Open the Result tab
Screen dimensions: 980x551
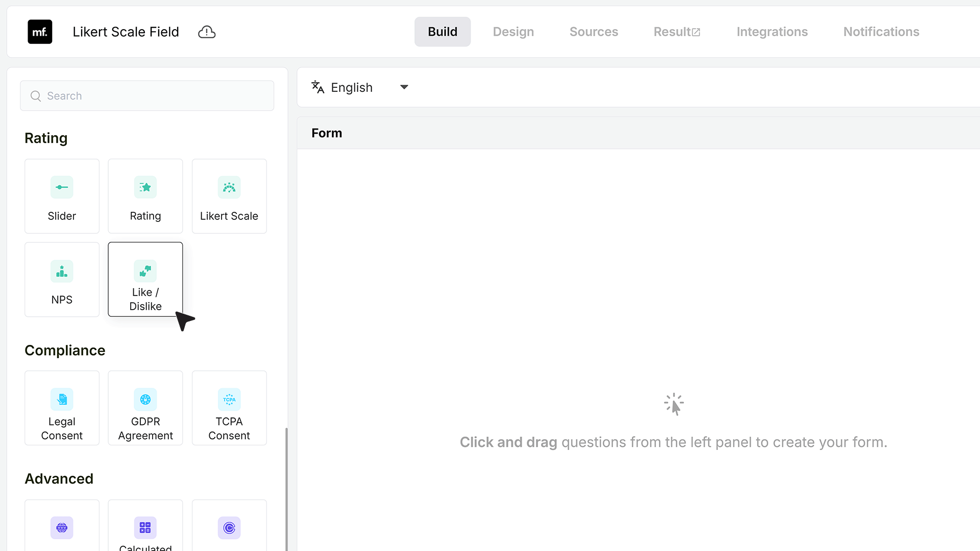point(677,32)
